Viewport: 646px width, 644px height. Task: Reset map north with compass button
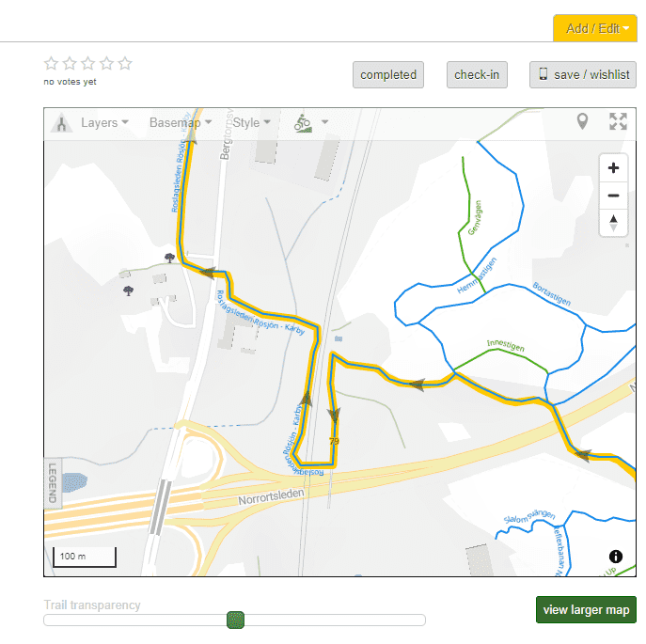click(613, 223)
